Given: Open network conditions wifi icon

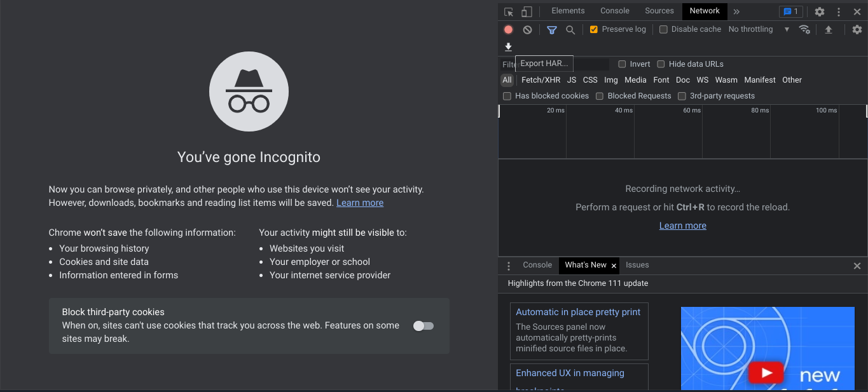Looking at the screenshot, I should [x=804, y=29].
